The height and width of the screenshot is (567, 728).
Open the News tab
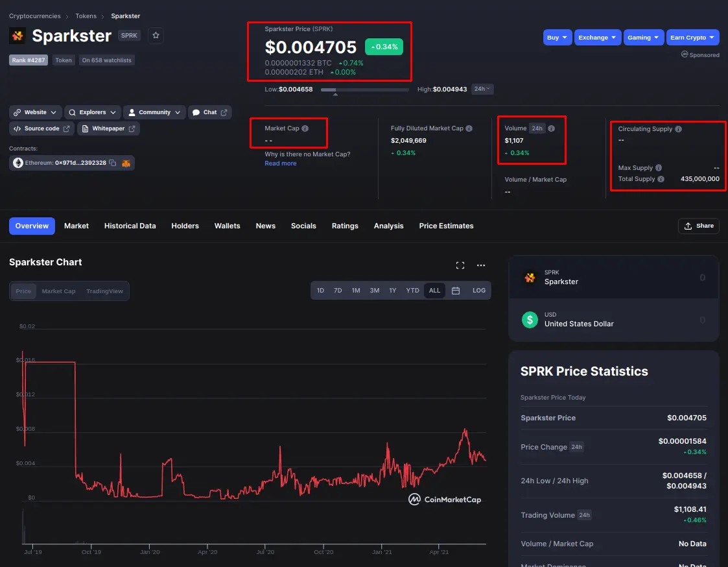pyautogui.click(x=266, y=226)
